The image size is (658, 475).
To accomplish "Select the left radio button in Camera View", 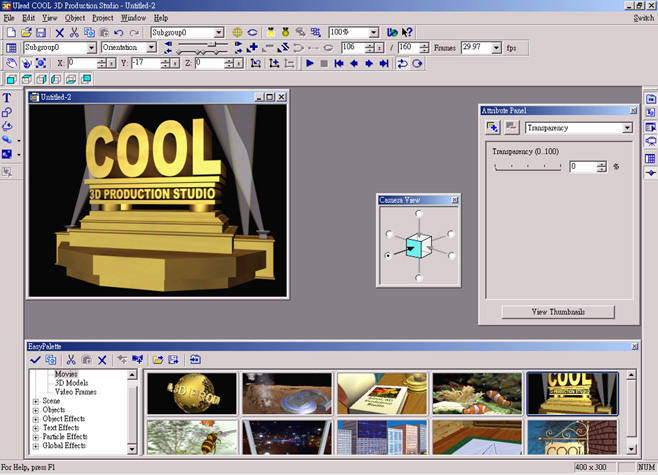I will pos(388,256).
